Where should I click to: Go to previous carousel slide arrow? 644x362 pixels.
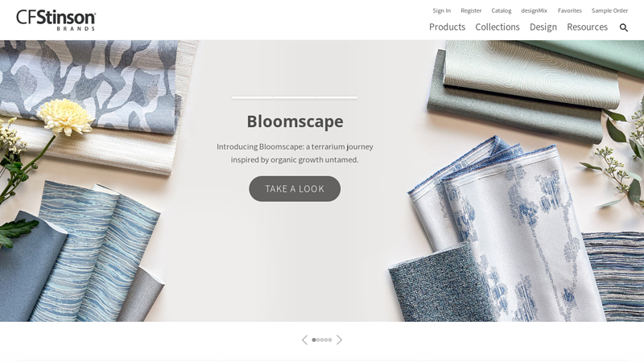click(304, 339)
